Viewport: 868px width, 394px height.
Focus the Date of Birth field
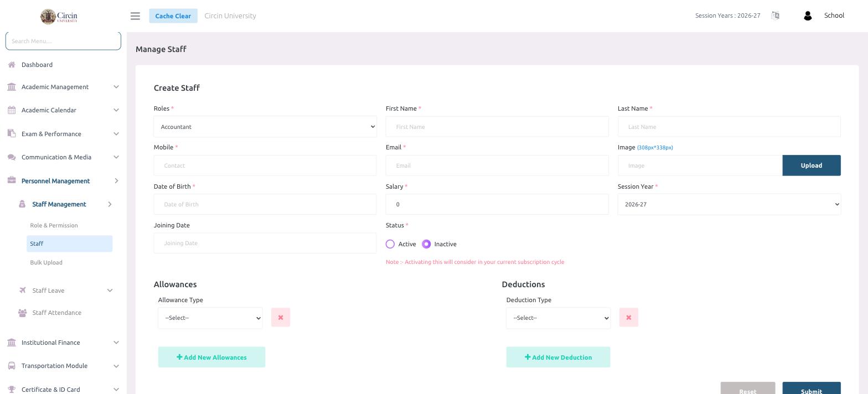265,204
